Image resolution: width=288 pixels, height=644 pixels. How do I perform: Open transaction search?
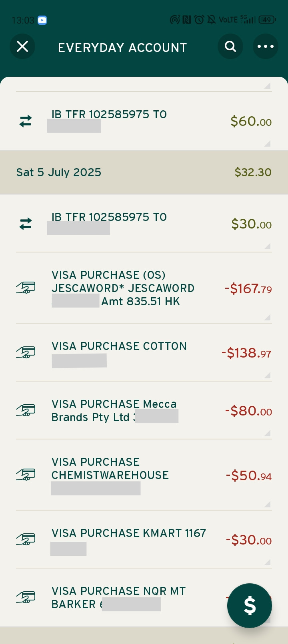pos(230,47)
